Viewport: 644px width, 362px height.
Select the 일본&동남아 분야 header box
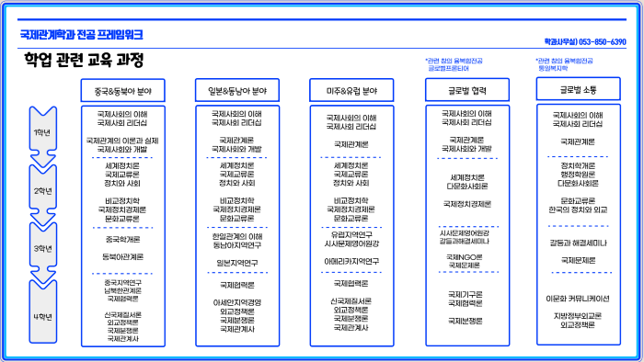click(x=237, y=91)
